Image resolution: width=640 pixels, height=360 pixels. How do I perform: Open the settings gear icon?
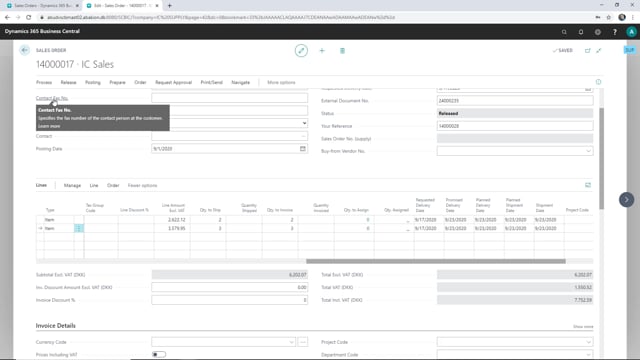click(x=598, y=32)
